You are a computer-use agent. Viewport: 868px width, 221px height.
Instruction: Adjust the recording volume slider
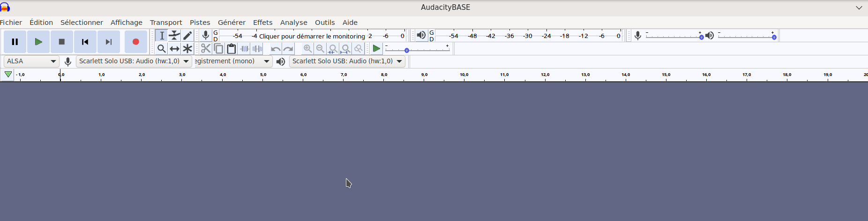pyautogui.click(x=674, y=36)
